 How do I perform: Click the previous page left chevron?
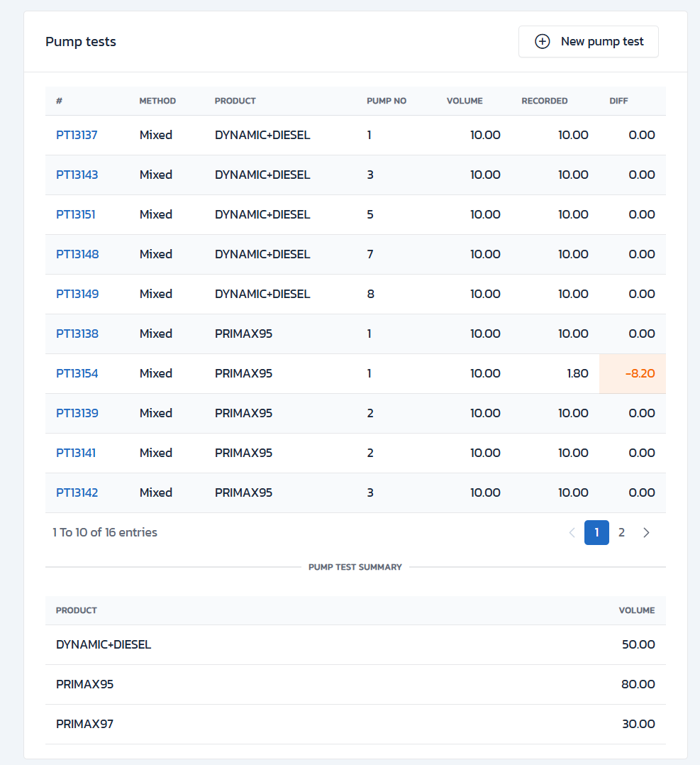tap(572, 533)
